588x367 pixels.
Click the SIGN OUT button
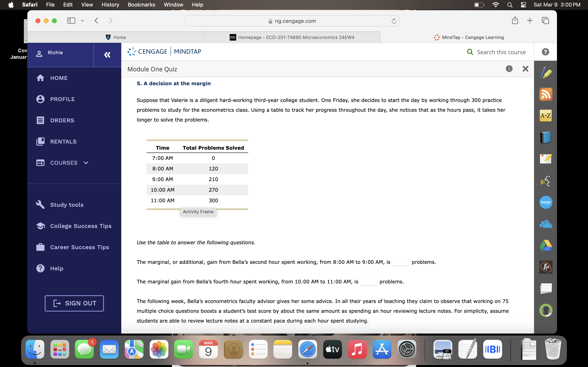coord(74,303)
